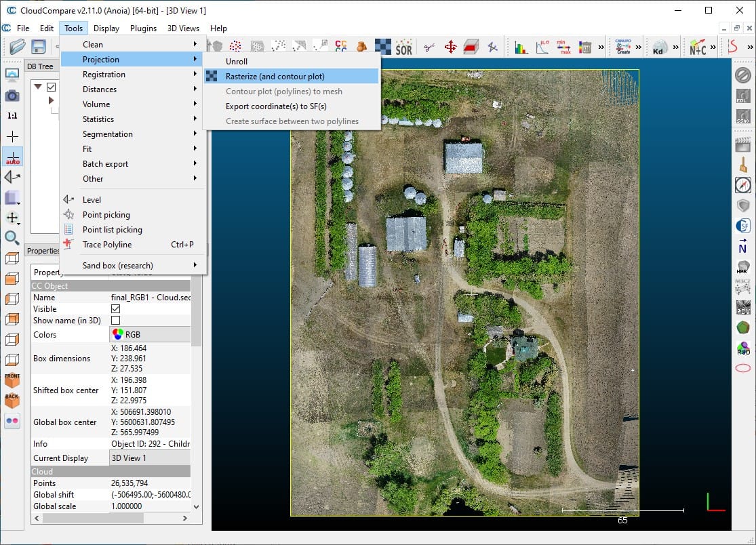Click the CC cloud distance icon

(341, 47)
